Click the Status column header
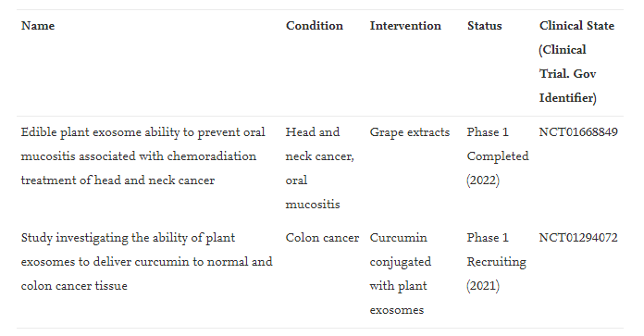Screen dimensions: 644x336 point(484,26)
